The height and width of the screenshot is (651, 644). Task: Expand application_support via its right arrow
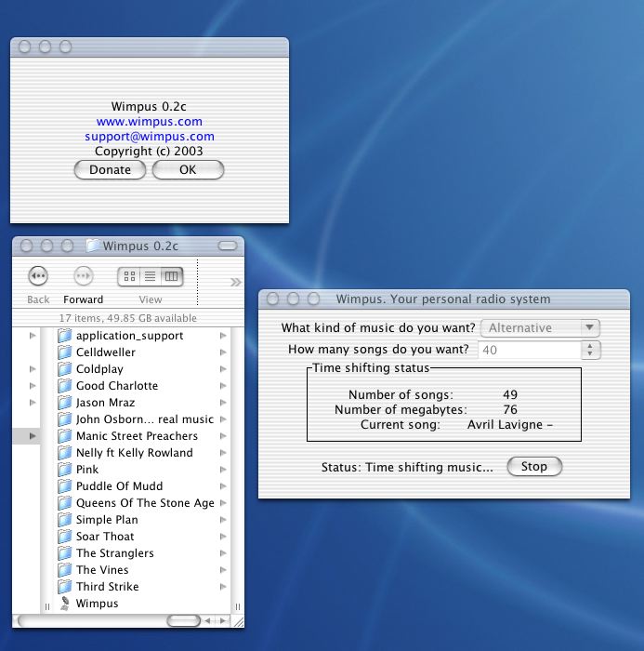tap(223, 336)
